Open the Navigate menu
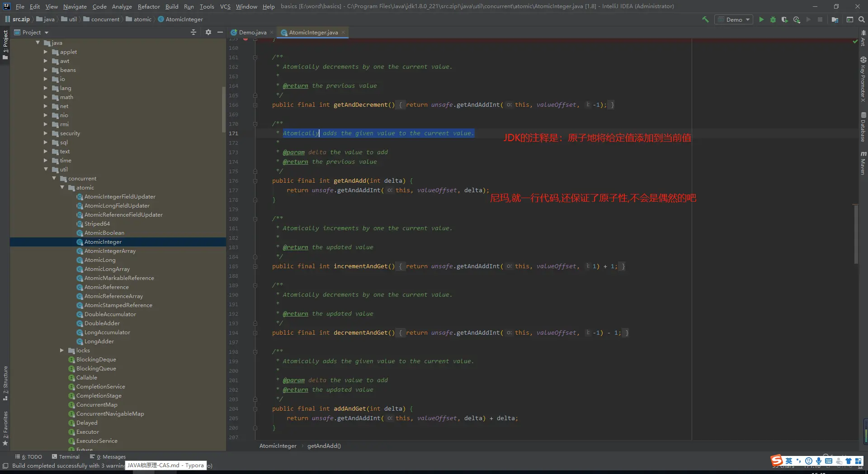Screen dimensions: 868x474 click(x=75, y=6)
